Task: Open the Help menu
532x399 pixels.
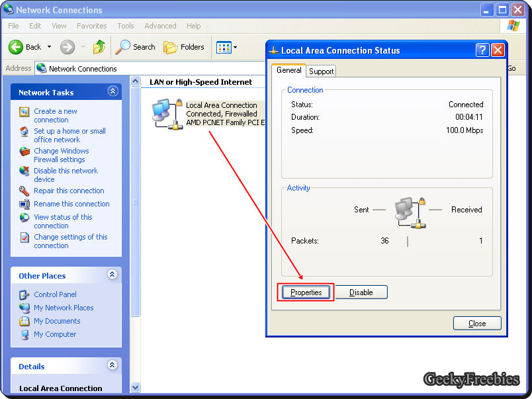Action: coord(193,26)
